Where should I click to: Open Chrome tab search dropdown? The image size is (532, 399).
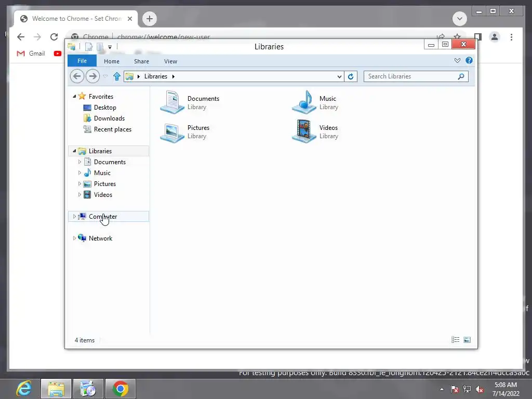pyautogui.click(x=460, y=19)
